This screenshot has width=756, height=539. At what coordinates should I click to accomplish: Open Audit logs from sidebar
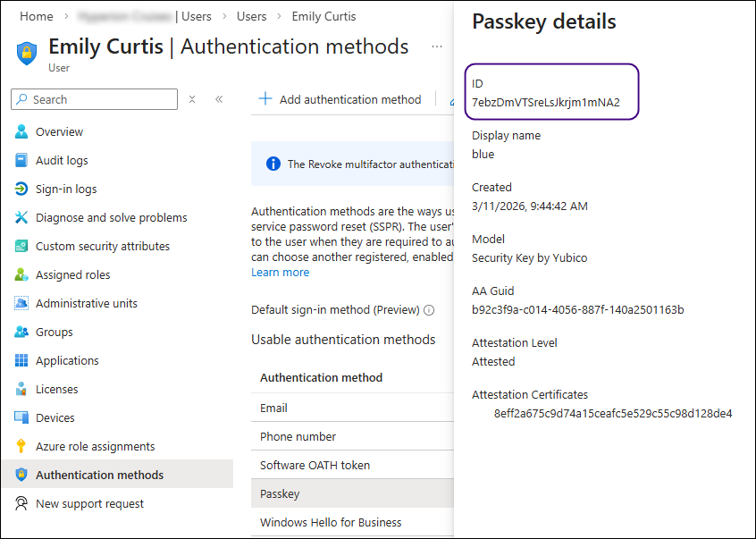pos(62,160)
